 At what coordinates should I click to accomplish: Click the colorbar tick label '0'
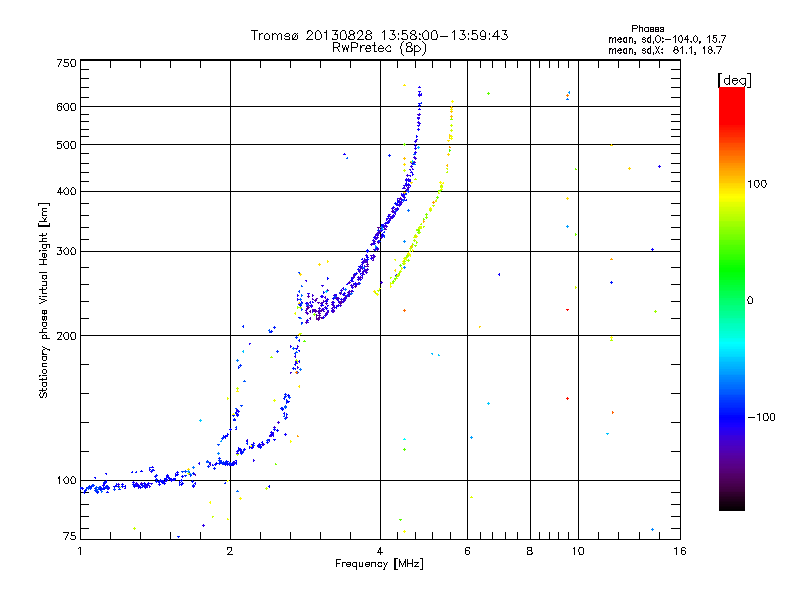[750, 301]
